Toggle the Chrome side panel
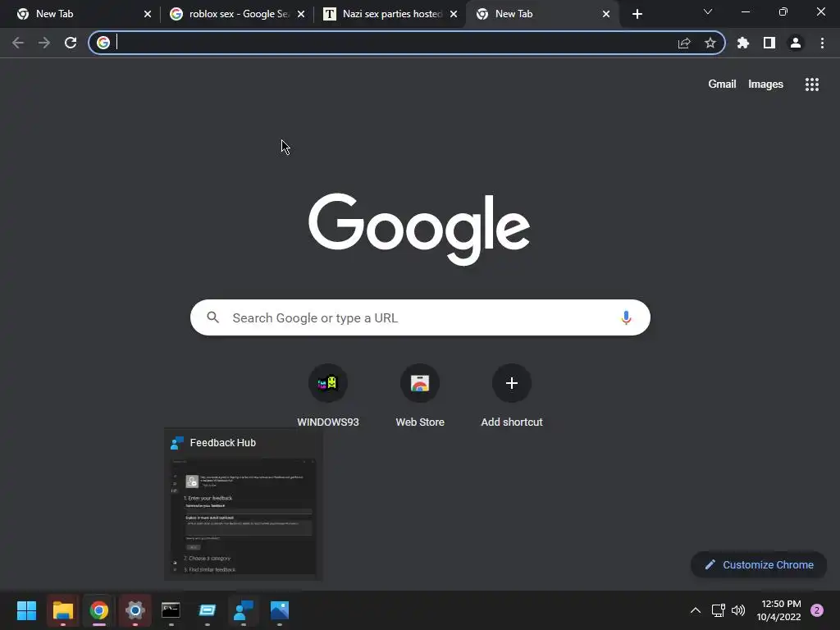Image resolution: width=840 pixels, height=630 pixels. [x=769, y=43]
